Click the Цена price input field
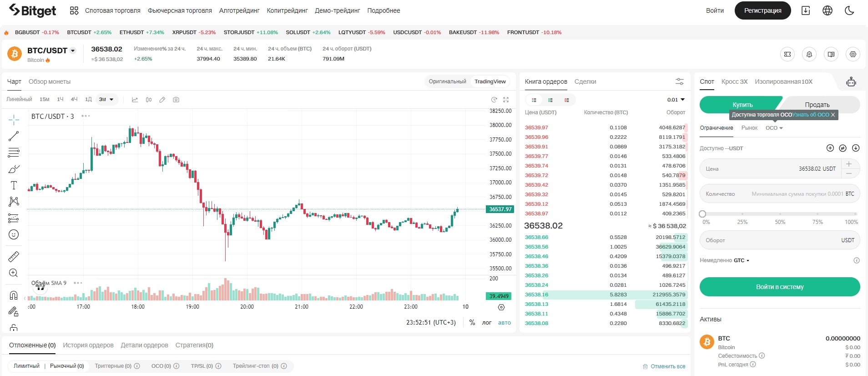The width and height of the screenshot is (868, 376). coord(770,168)
